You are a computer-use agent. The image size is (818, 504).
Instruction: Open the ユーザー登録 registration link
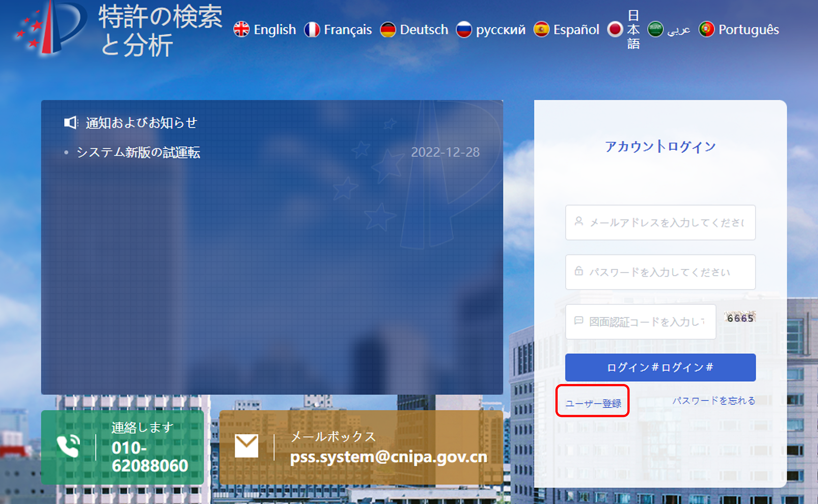tap(593, 402)
